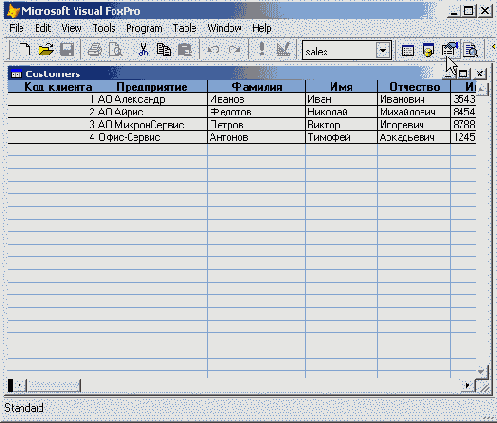The height and width of the screenshot is (423, 497).
Task: Click the Report preview magnifier icon
Action: pyautogui.click(x=470, y=50)
